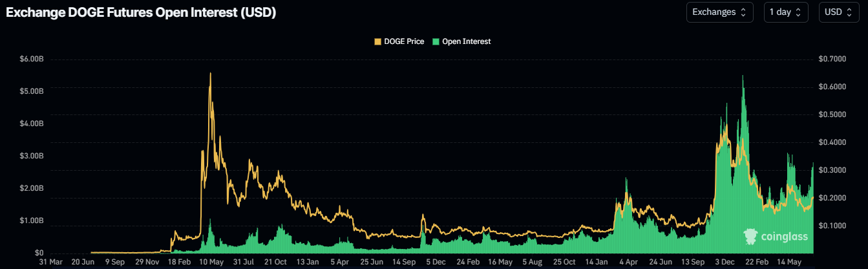
Task: Click the green Open Interest legend square
Action: [436, 41]
